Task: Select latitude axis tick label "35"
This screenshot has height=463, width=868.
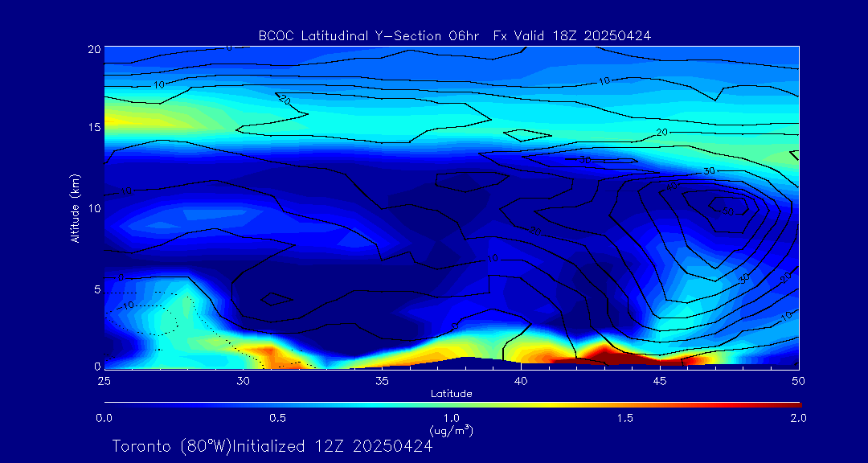Action: [x=382, y=381]
